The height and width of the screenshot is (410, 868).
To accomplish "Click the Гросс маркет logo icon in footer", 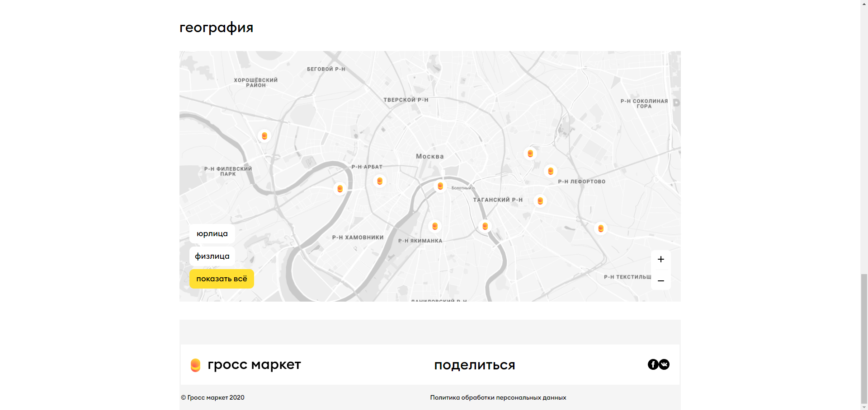I will [195, 365].
